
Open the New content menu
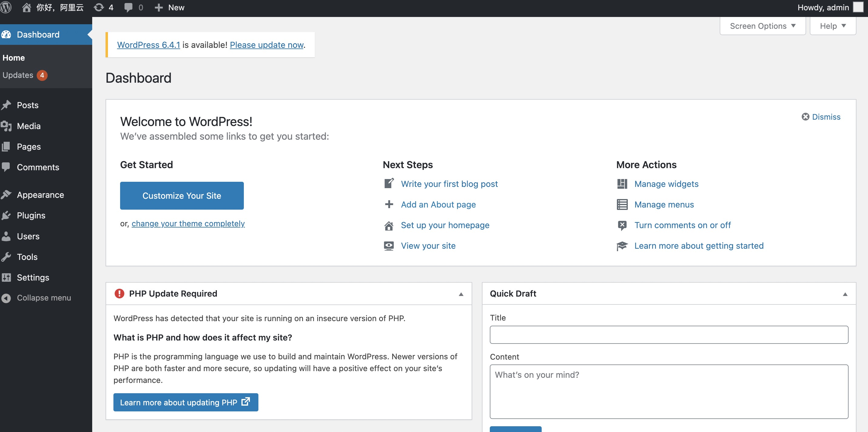tap(170, 7)
